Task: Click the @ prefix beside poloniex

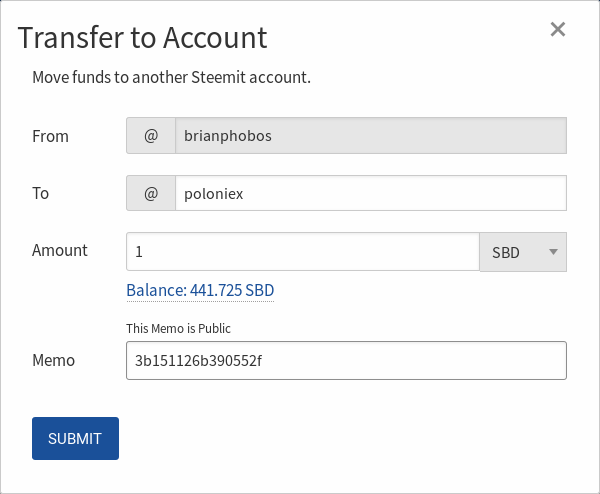Action: coord(151,194)
